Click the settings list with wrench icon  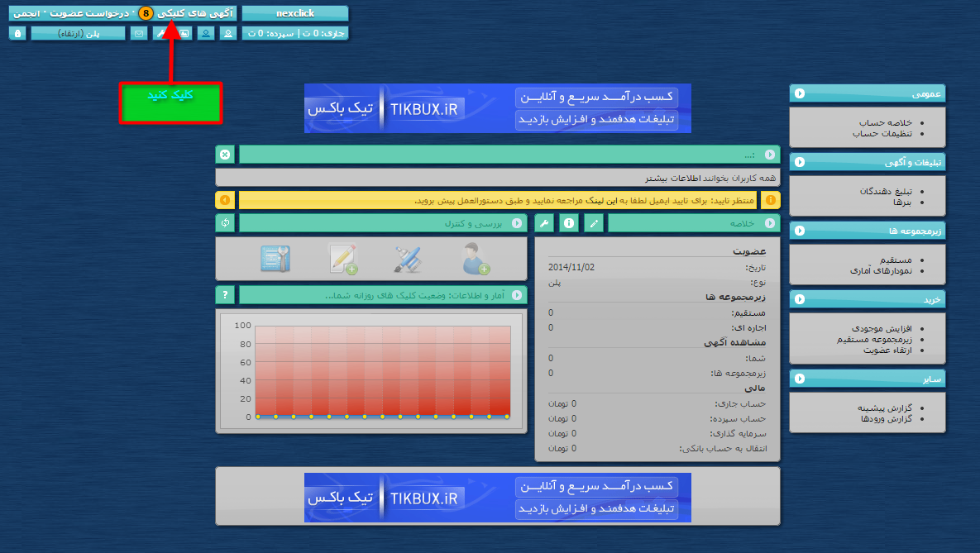(x=275, y=259)
